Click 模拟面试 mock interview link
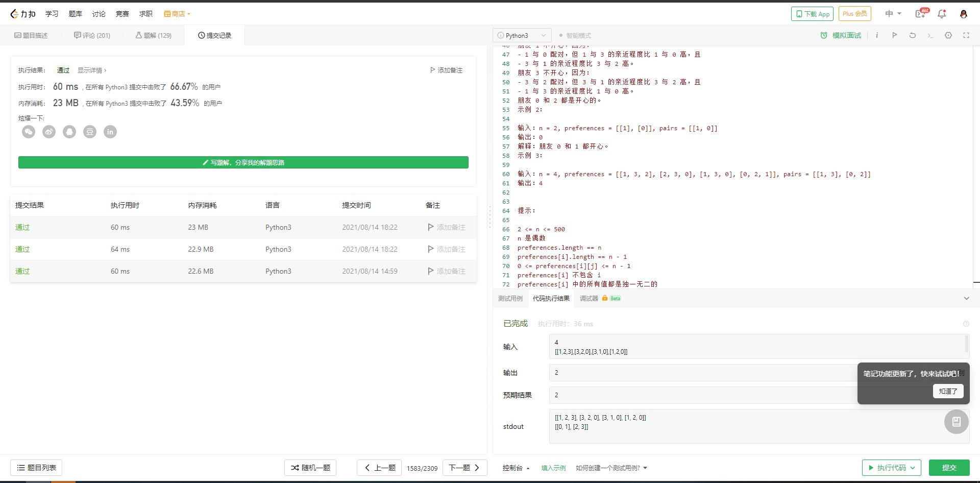Viewport: 980px width, 483px height. (841, 35)
